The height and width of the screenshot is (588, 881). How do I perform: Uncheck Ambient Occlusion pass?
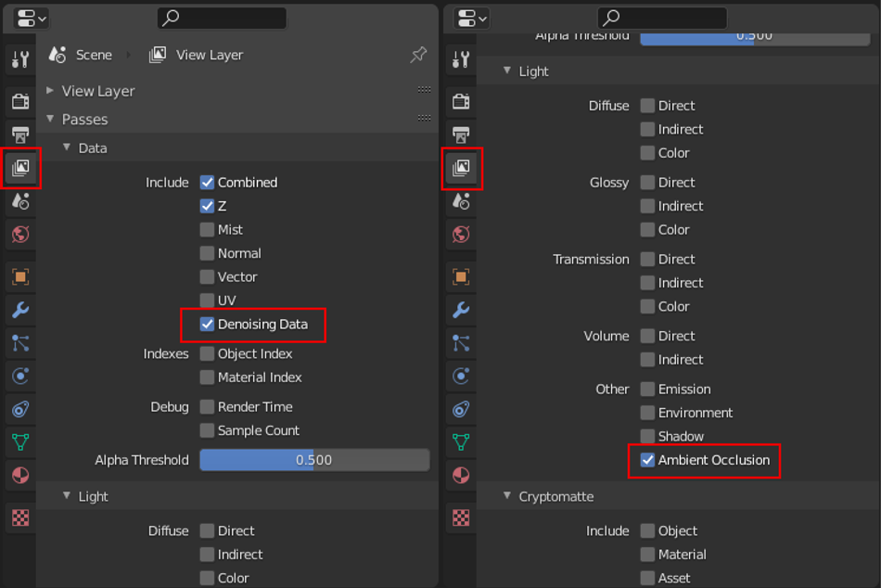(647, 460)
